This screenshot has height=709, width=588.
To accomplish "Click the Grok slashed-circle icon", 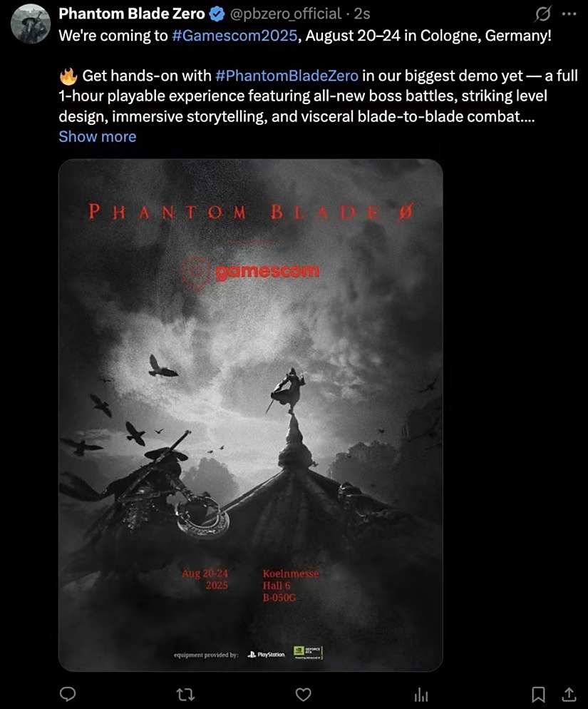I will (x=542, y=14).
